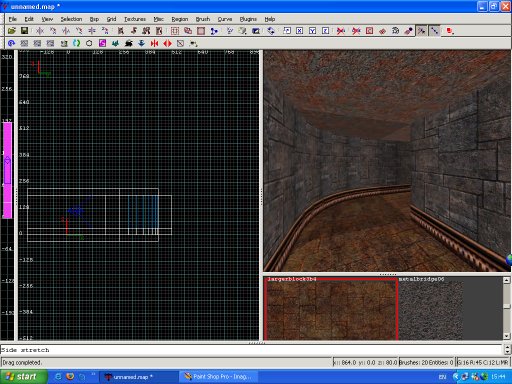
Task: Toggle the pressed diagonal-line toolbar button
Action: tap(434, 31)
